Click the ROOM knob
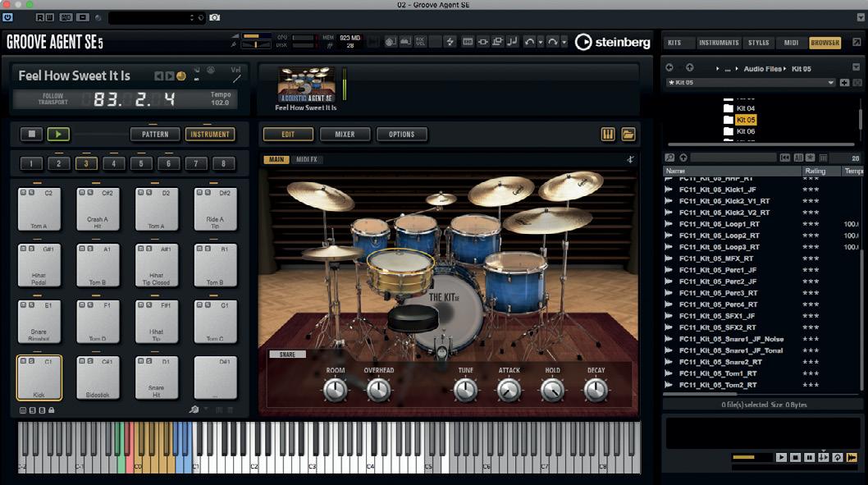This screenshot has width=868, height=485. click(x=336, y=390)
